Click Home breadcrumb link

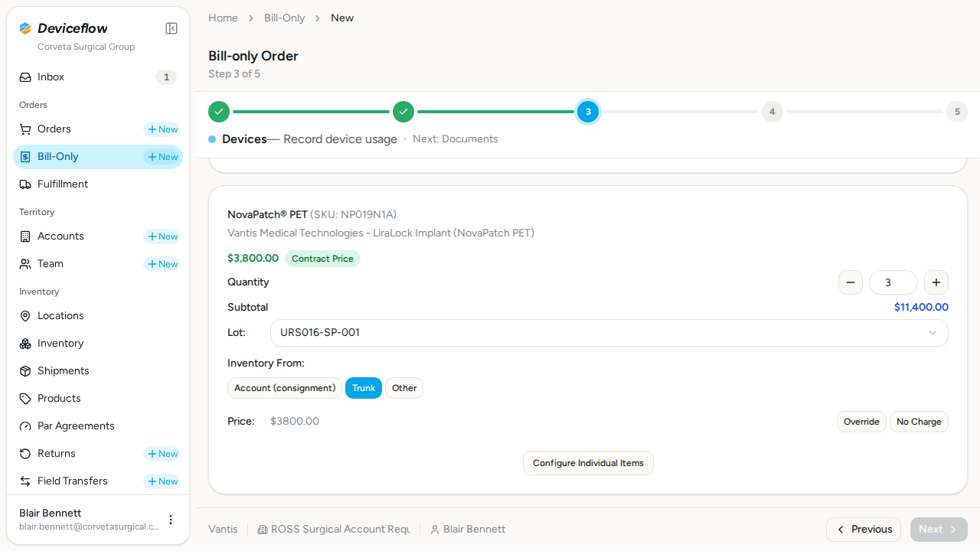pos(223,18)
